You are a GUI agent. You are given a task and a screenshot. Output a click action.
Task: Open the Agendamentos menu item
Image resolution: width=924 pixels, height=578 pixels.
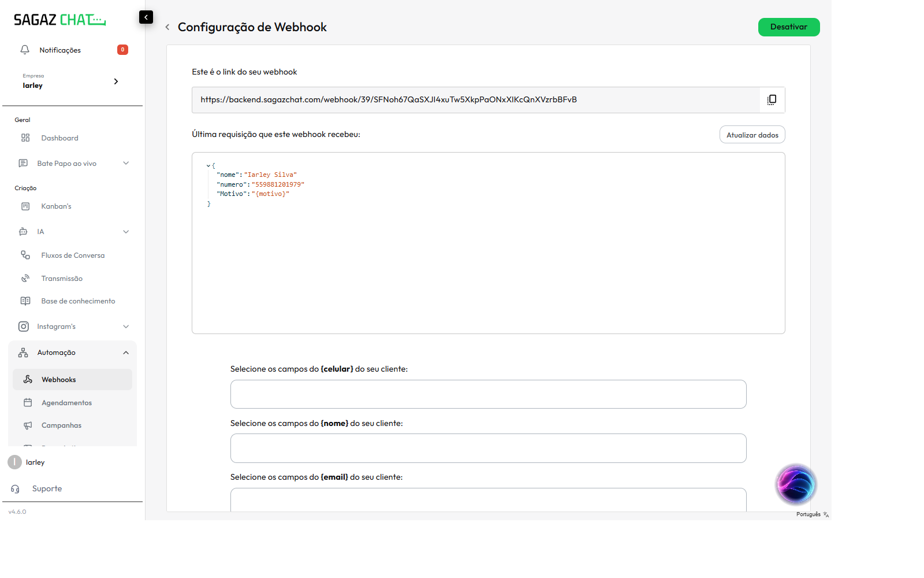(66, 403)
